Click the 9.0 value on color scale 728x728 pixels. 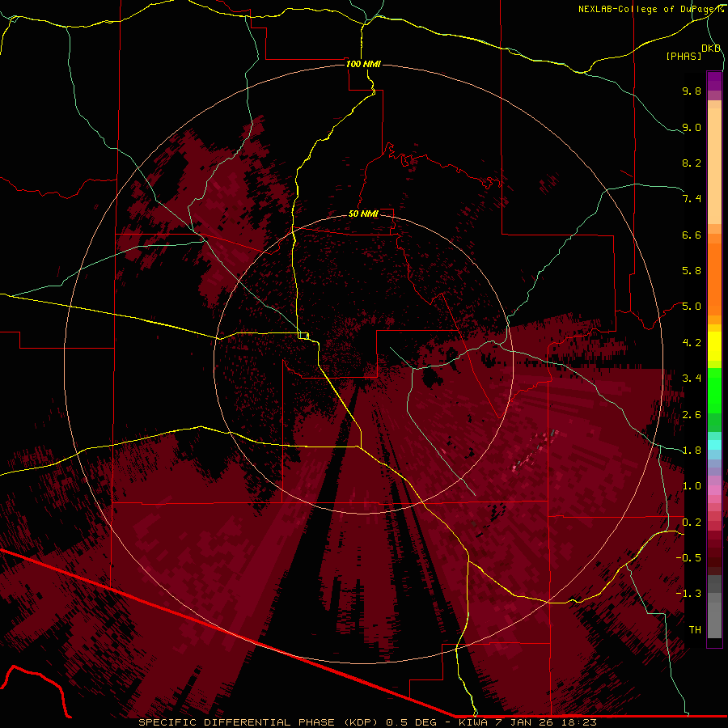692,127
